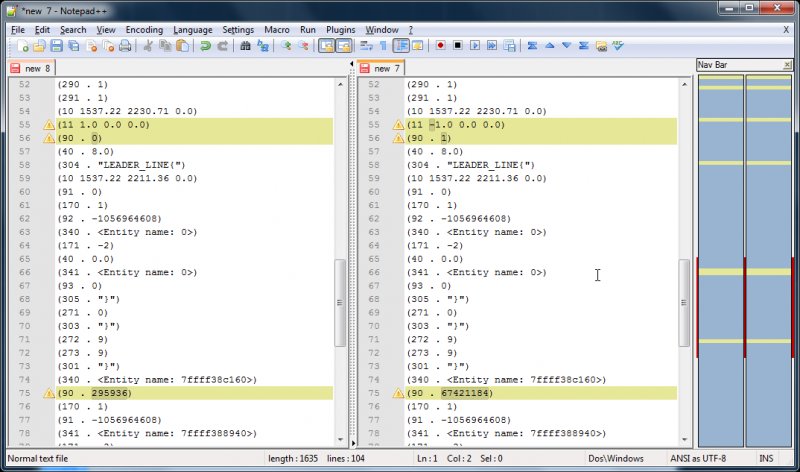This screenshot has width=800, height=472.
Task: Click left pane scrollbar down arrow
Action: (340, 439)
